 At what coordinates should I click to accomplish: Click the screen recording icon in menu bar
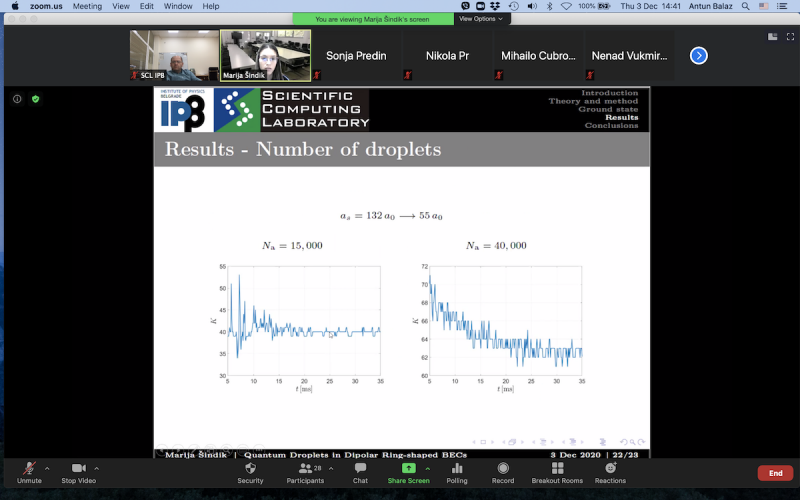480,6
